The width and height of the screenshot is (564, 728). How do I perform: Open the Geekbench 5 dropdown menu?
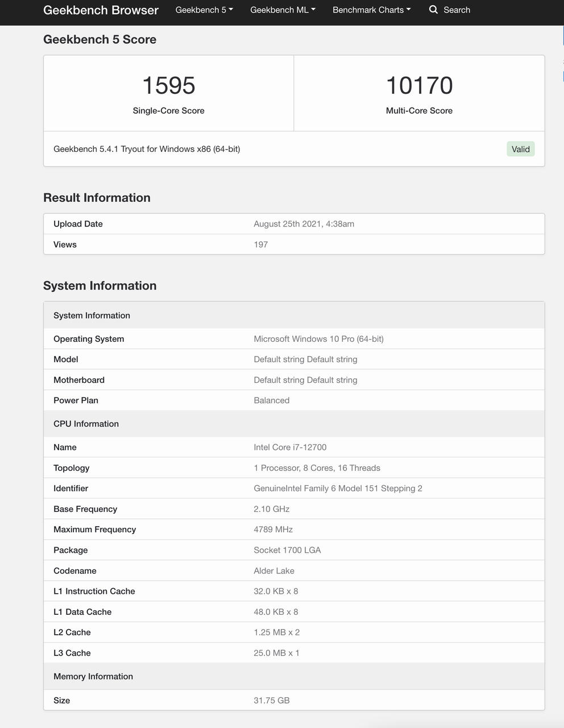tap(204, 10)
